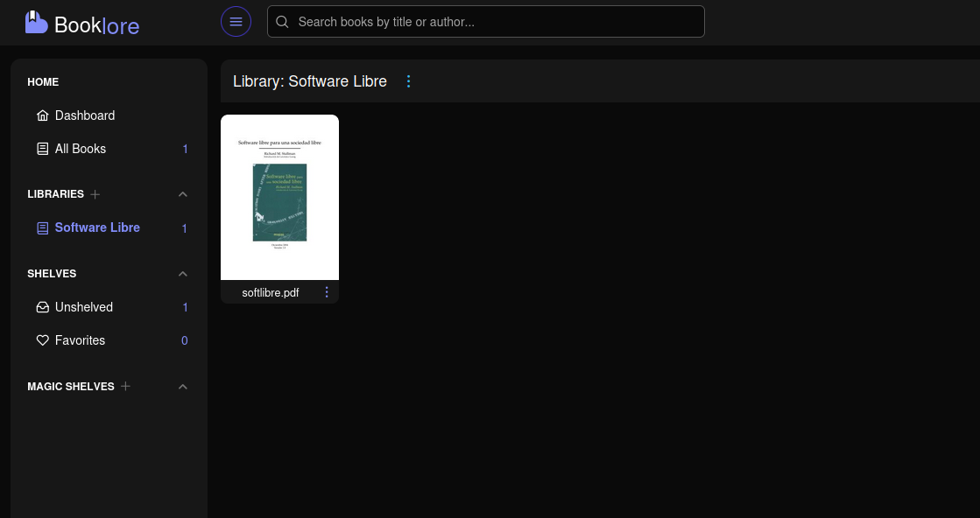
Task: Open the Software Libre library options menu
Action: [408, 81]
